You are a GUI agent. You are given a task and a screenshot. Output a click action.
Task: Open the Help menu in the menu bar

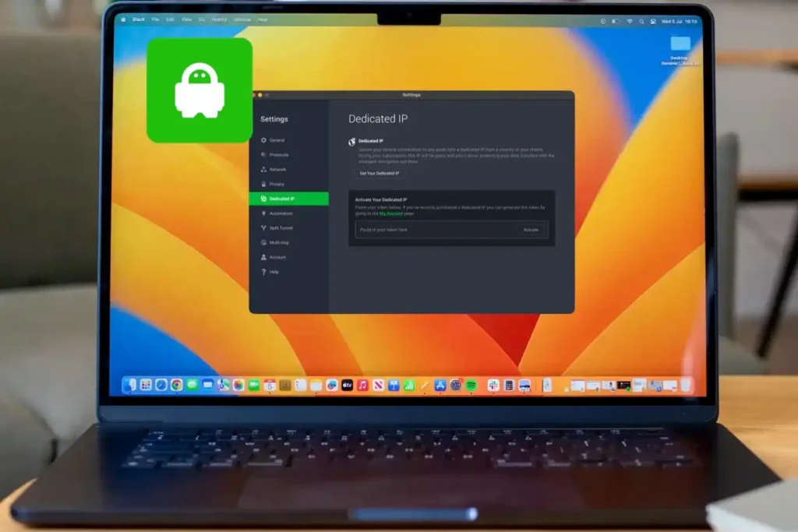click(x=263, y=19)
